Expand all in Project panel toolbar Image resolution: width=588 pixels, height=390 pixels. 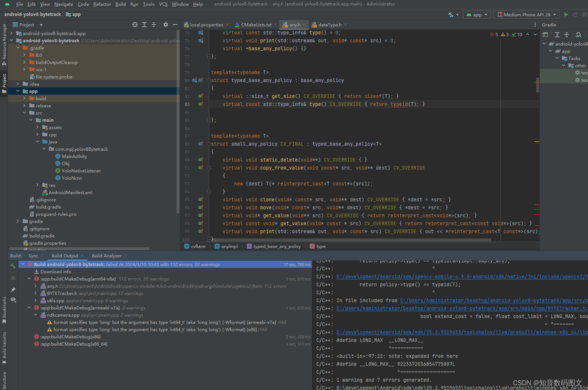tap(144, 25)
